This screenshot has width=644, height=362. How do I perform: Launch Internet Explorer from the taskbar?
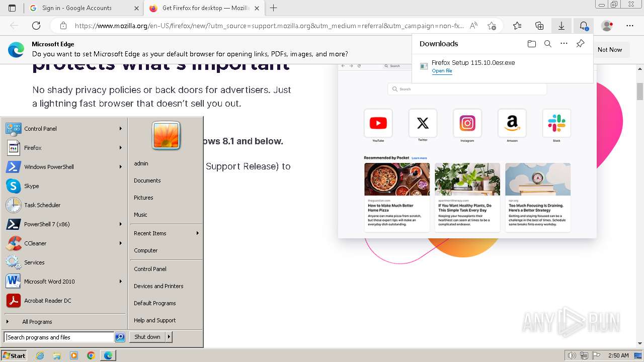pos(40,355)
